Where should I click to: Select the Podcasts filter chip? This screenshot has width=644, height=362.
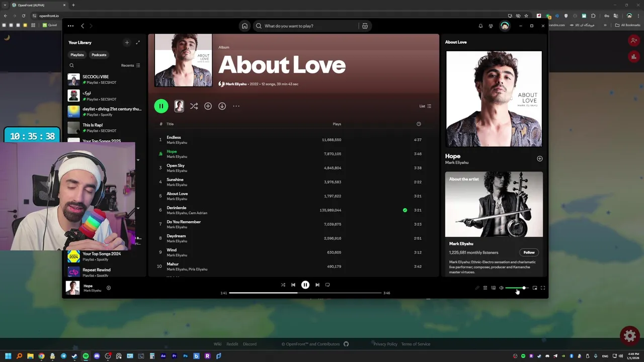click(x=99, y=55)
